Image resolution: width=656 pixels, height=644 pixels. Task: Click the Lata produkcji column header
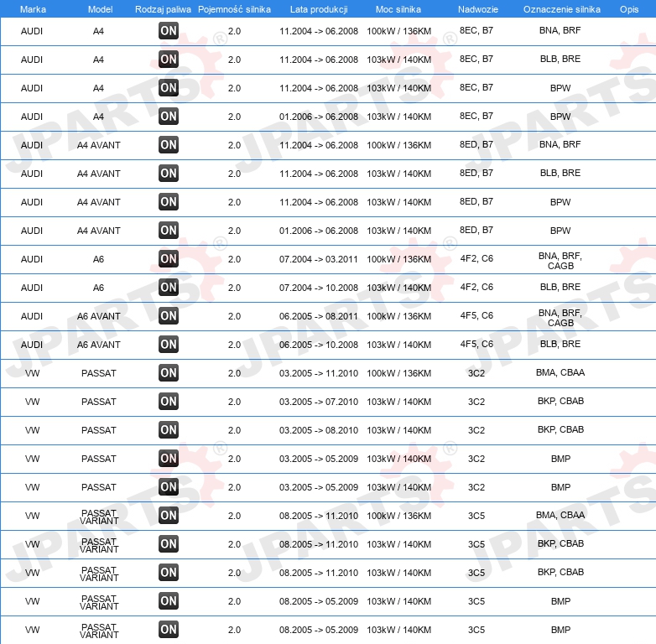[x=319, y=9]
